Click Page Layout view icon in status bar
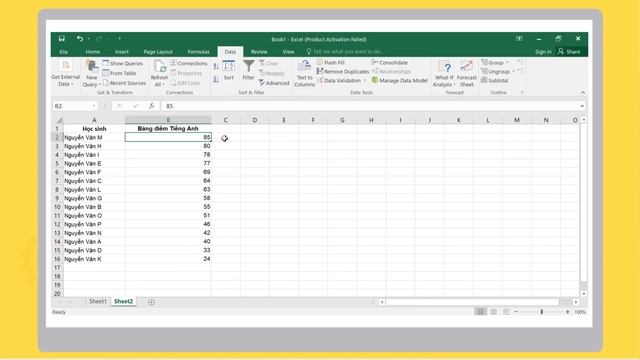 coord(493,312)
